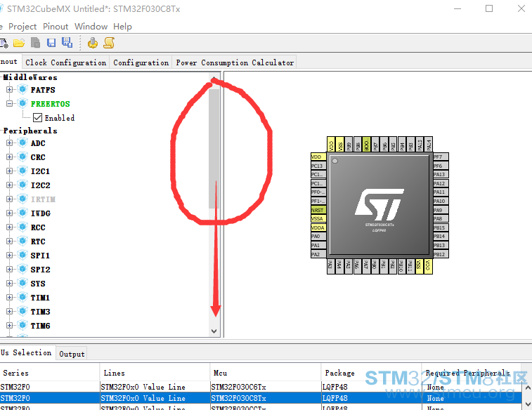Image resolution: width=532 pixels, height=410 pixels.
Task: Select the NRST pin on the chip
Action: coord(318,210)
